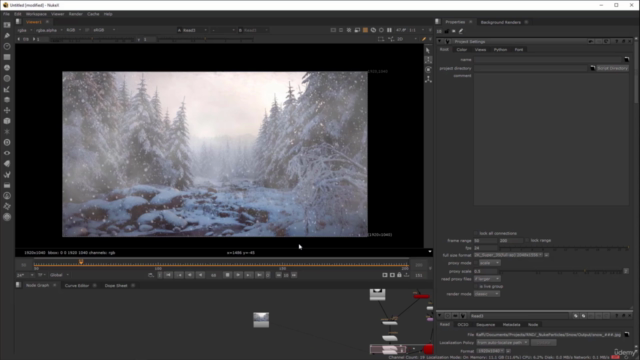
Task: Open the Views eye toolbar menu
Action: tap(7, 153)
